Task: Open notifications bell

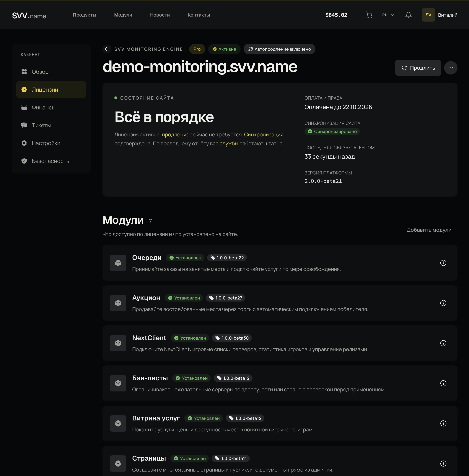Action: (x=408, y=15)
